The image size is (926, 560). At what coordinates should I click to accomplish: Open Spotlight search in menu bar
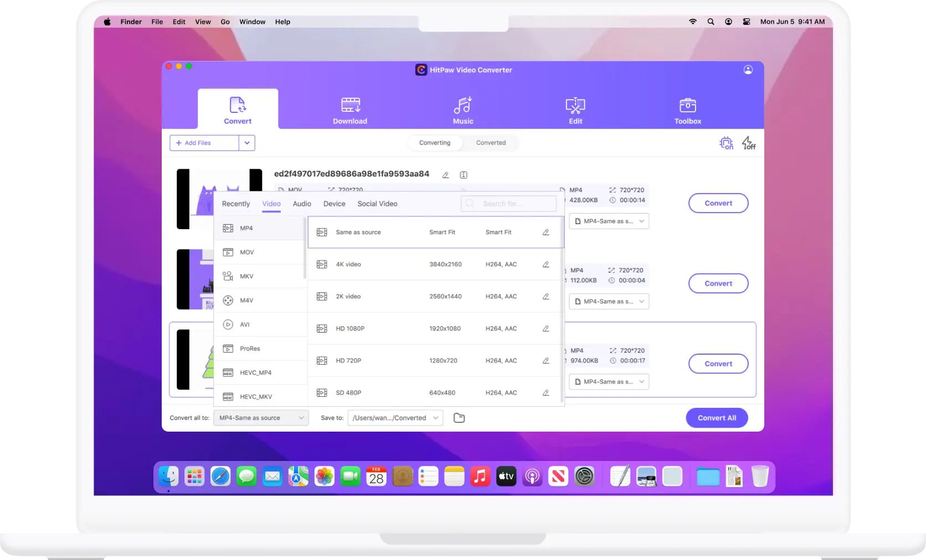(711, 22)
